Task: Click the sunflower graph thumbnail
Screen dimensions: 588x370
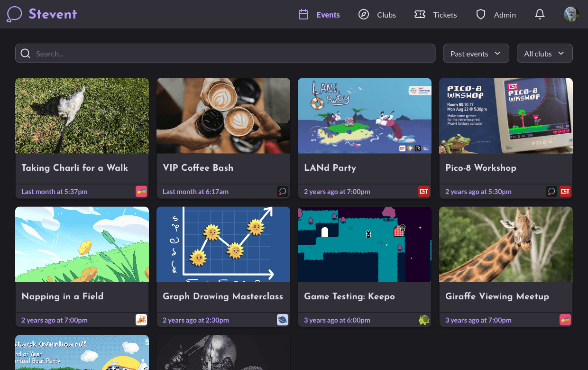Action: point(223,244)
